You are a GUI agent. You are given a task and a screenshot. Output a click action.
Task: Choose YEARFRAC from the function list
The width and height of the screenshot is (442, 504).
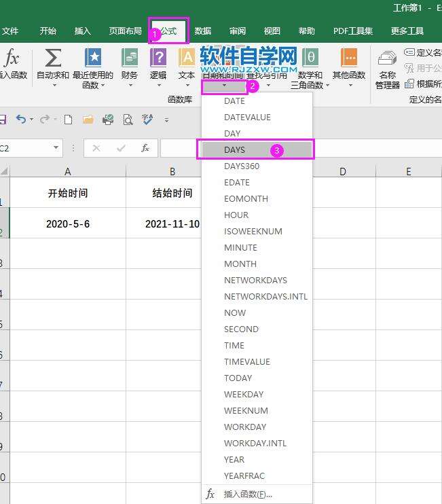257,475
